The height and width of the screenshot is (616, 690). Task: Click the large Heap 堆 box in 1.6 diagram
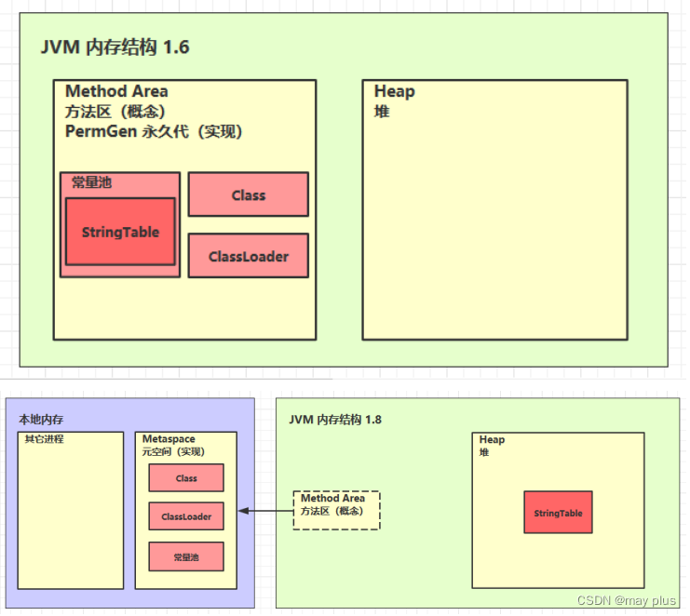pyautogui.click(x=494, y=209)
